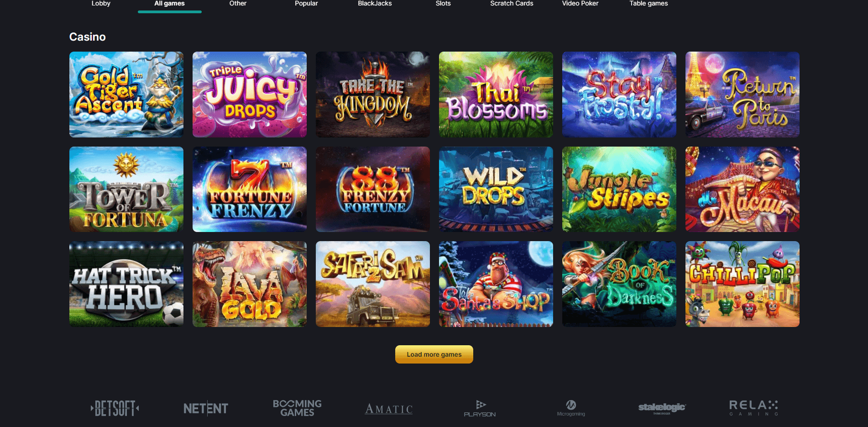Play the Wild Drops game
868x427 pixels.
496,189
